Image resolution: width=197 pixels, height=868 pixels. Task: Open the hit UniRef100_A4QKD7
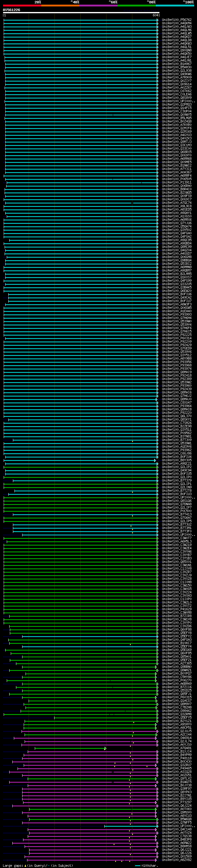[177, 37]
